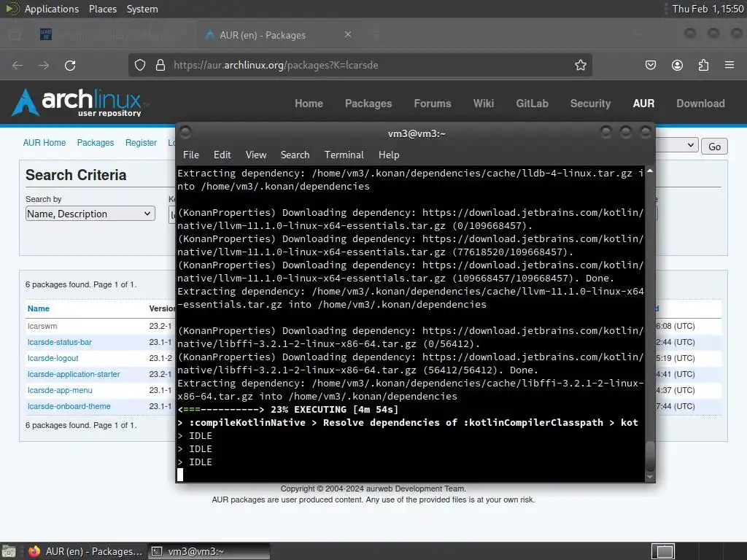
Task: Open tracking protection shield info
Action: point(139,65)
